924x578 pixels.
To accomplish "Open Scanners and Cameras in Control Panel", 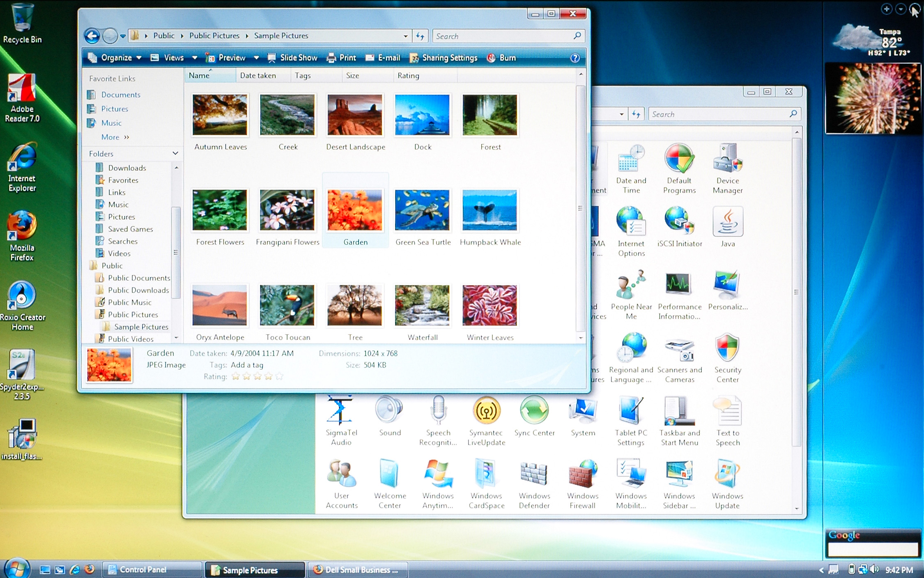I will point(679,358).
